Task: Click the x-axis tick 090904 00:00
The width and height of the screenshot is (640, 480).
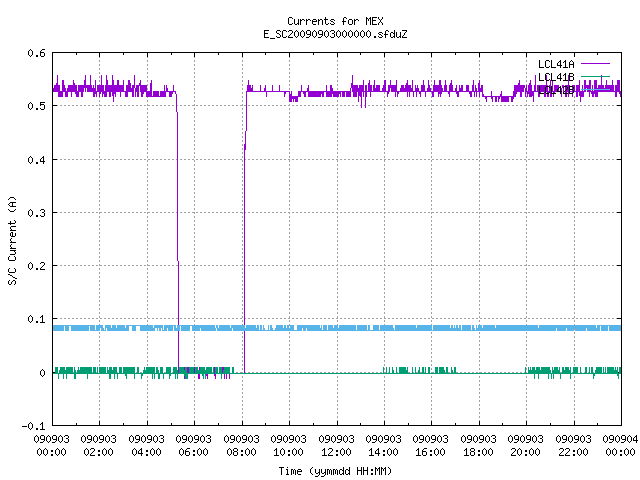Action: point(620,446)
